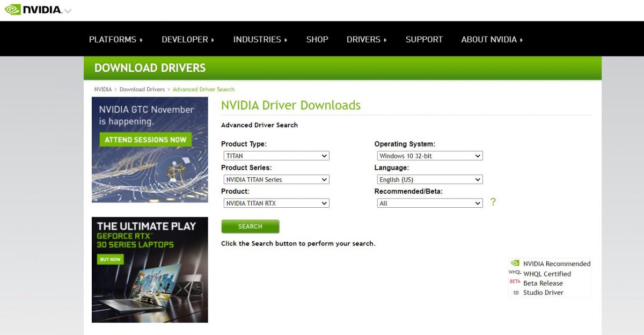
Task: Click the Recommended/Beta label
Action: tap(408, 191)
